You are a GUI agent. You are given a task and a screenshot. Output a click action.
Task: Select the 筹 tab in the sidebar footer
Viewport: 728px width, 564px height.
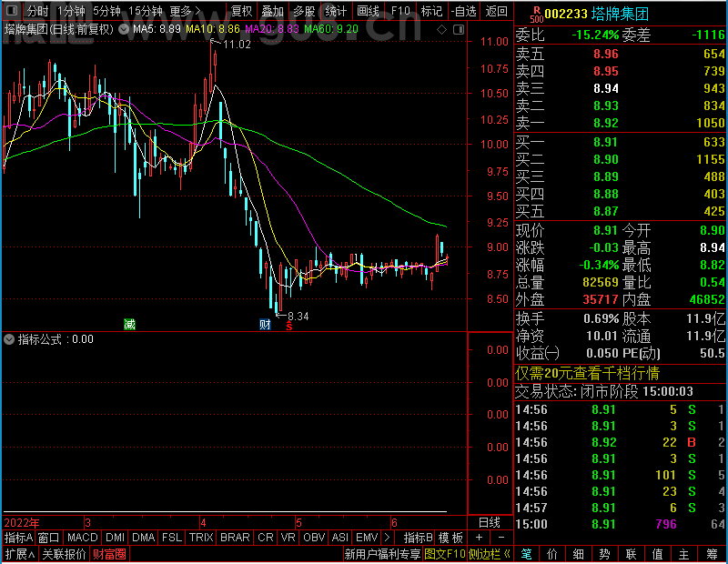point(712,554)
